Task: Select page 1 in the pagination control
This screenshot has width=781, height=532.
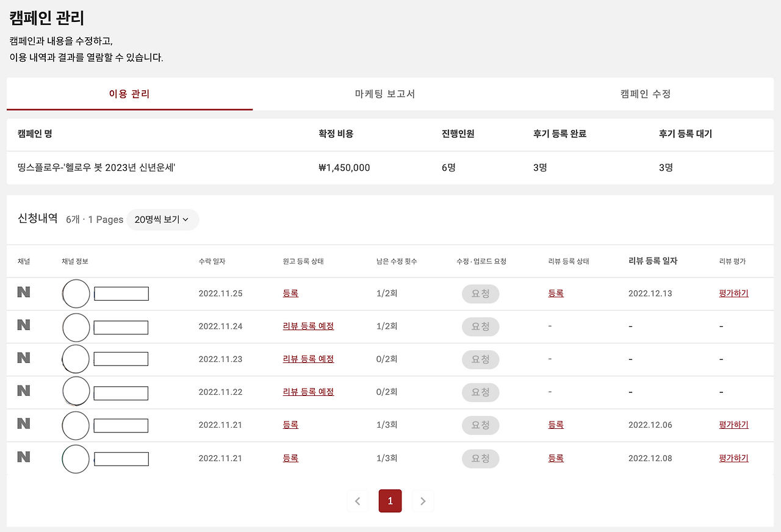Action: point(390,500)
